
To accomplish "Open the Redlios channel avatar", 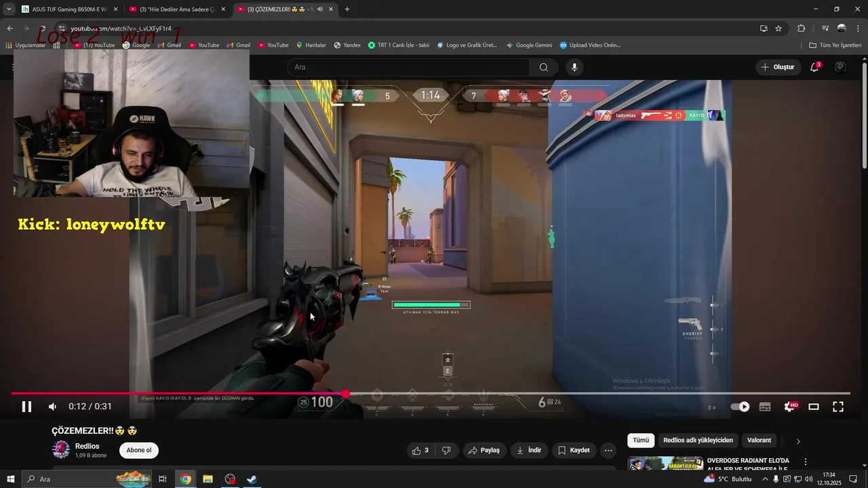I will tap(61, 449).
